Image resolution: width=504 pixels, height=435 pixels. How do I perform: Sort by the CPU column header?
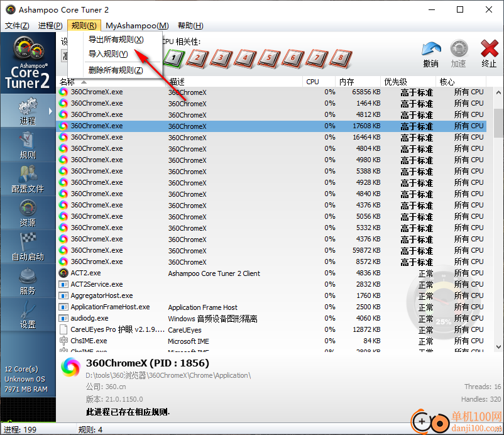pos(319,82)
